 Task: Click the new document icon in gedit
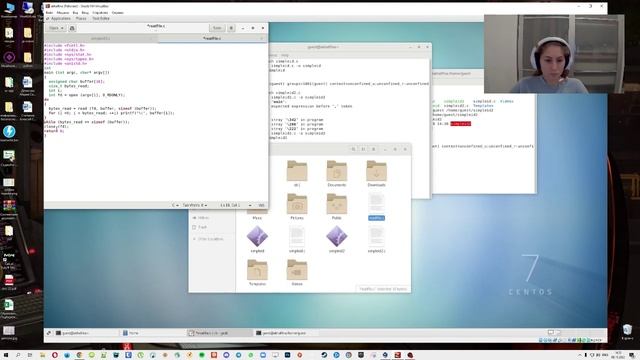[72, 28]
